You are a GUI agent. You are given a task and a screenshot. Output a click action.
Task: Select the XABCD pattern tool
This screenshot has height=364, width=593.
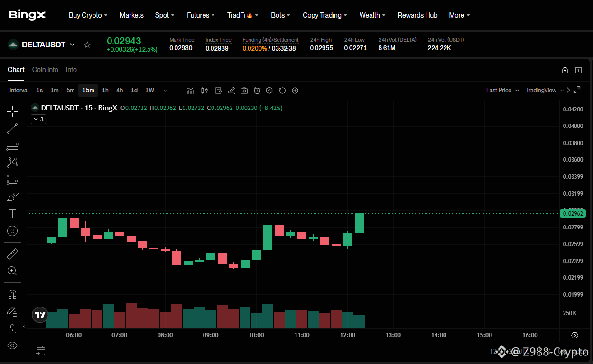coord(12,163)
